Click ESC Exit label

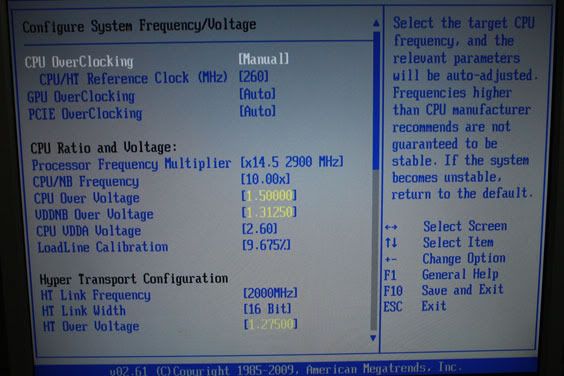(415, 307)
